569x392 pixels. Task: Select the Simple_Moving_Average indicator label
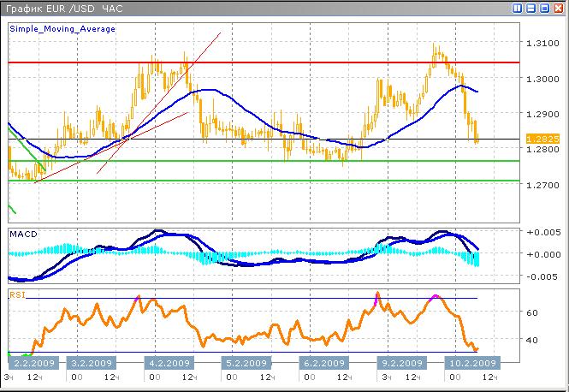point(62,28)
